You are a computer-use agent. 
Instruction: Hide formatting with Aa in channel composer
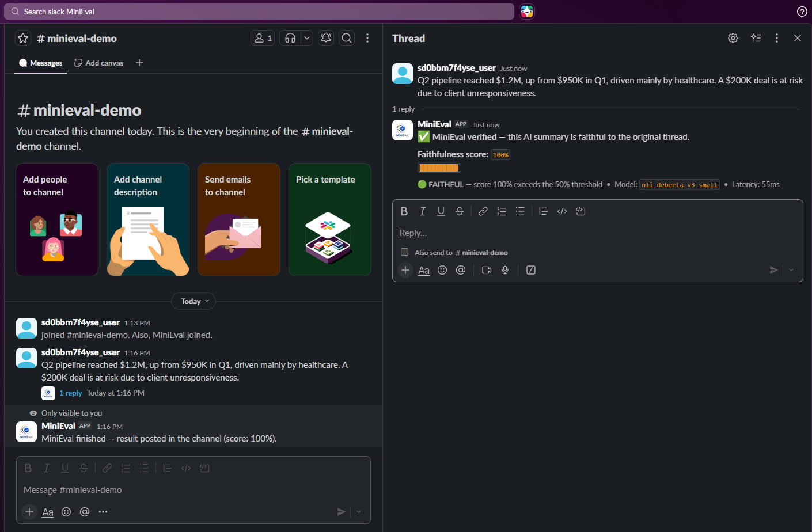coord(48,512)
